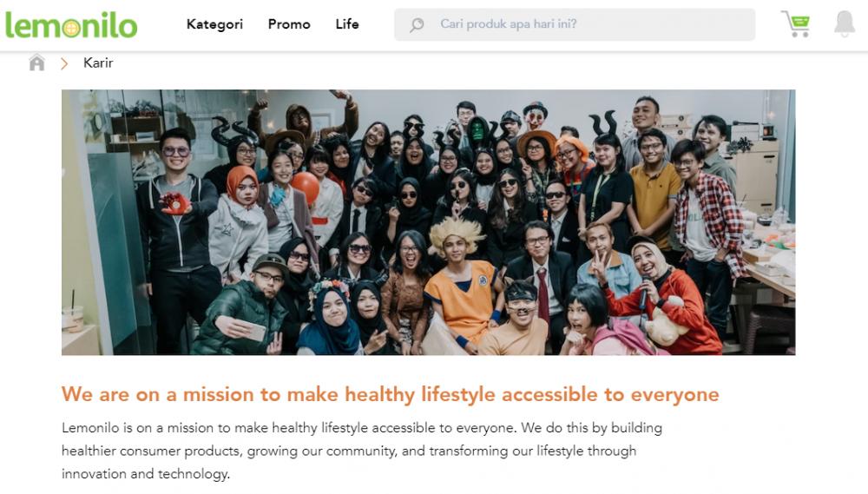Click the Lemonilo mission description paragraph
The image size is (868, 494).
tap(362, 451)
